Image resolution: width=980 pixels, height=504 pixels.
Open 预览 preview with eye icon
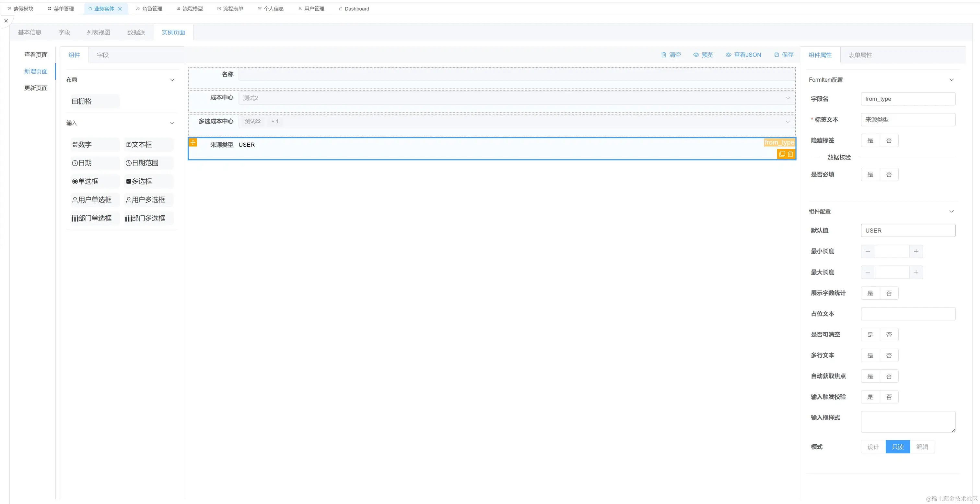click(x=703, y=55)
